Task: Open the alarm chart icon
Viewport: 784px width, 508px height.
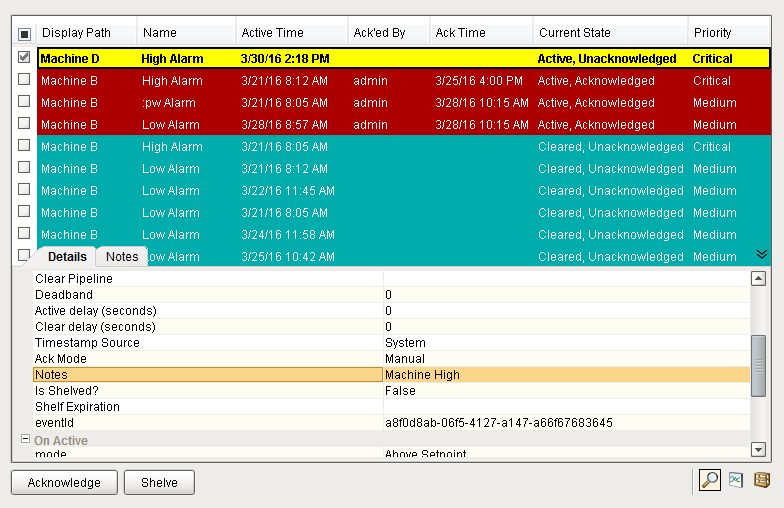Action: (736, 481)
